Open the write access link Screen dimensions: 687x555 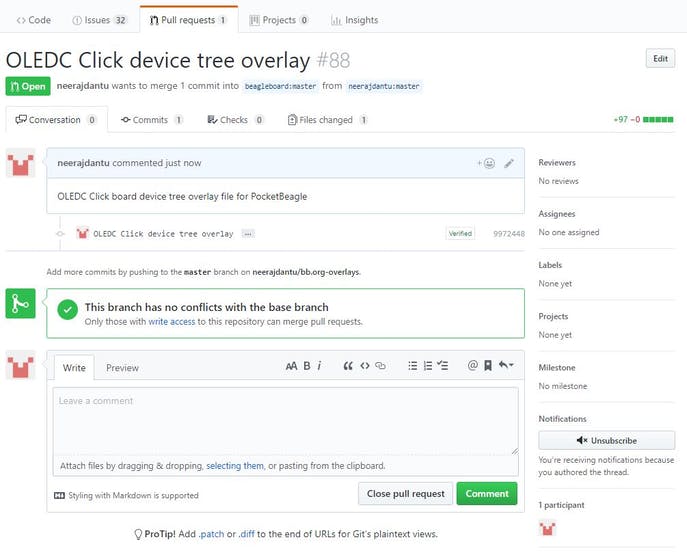pos(172,322)
